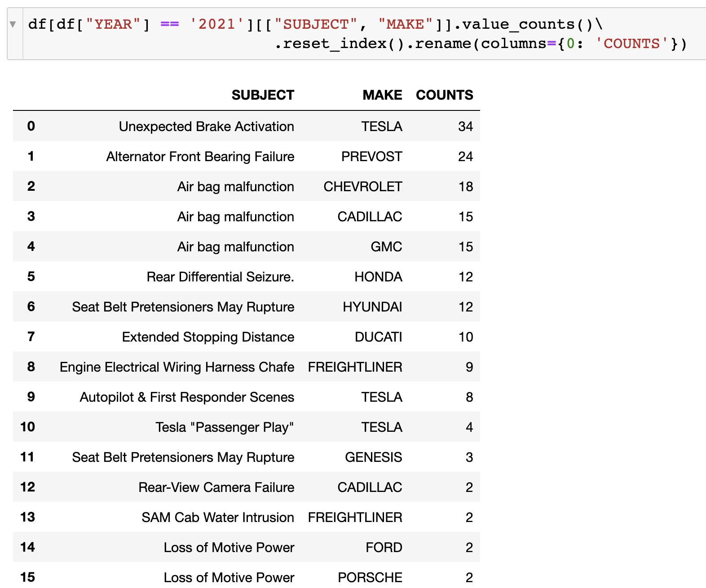This screenshot has height=588, width=706.
Task: Click 'Engine Electrical Wiring Harness Chafe' cell
Action: click(x=177, y=367)
